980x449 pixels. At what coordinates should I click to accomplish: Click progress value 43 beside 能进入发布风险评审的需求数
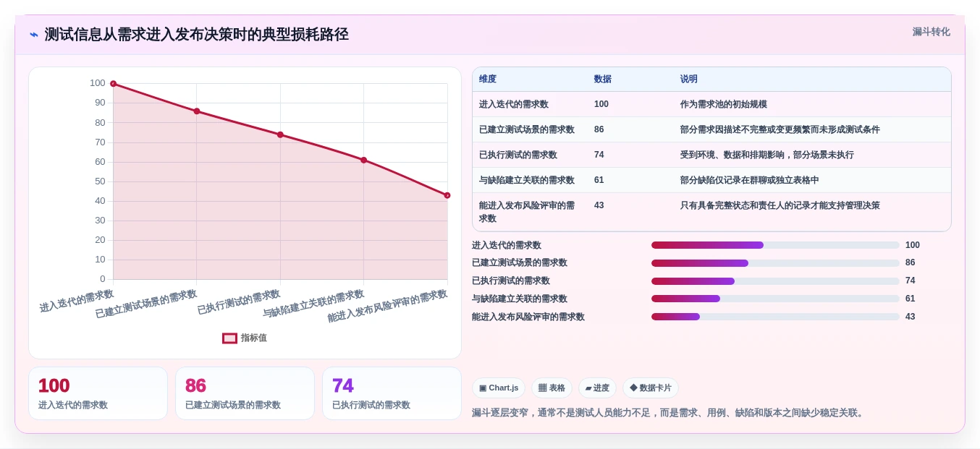(x=911, y=317)
